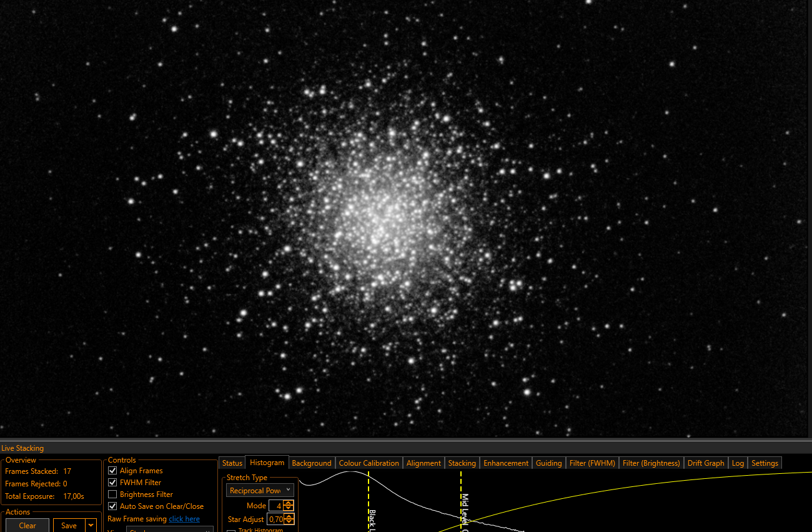This screenshot has width=812, height=532.
Task: Go to the Drift Graph tab
Action: (x=706, y=463)
